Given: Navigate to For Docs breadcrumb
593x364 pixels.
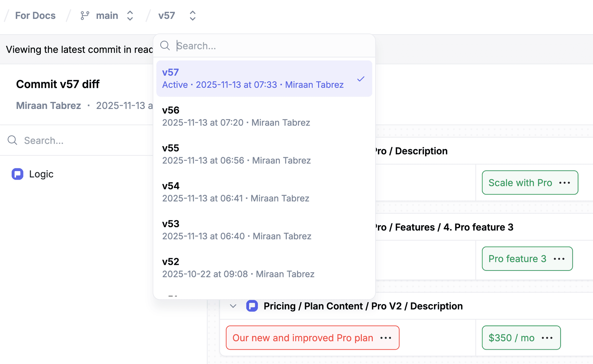Looking at the screenshot, I should tap(35, 15).
